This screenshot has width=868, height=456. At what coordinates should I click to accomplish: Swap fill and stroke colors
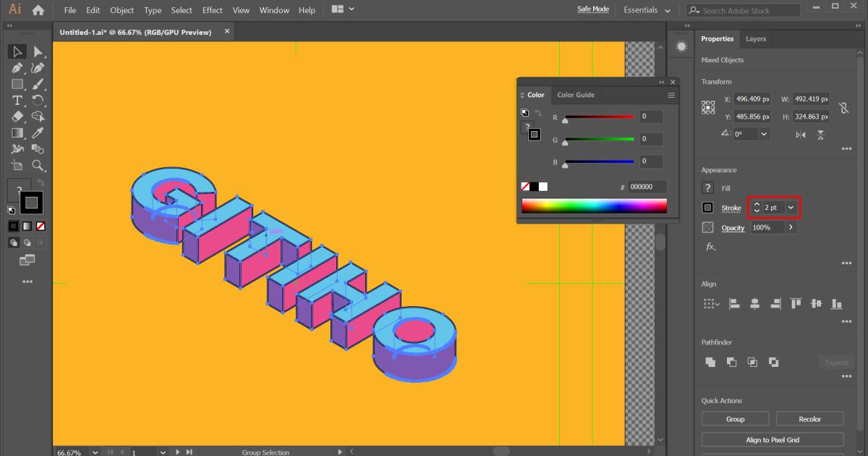tap(41, 182)
